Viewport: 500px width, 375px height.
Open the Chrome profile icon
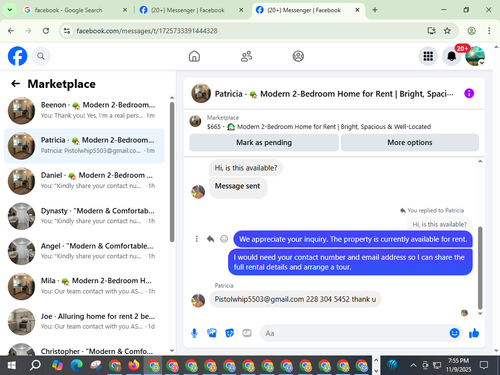pos(471,31)
